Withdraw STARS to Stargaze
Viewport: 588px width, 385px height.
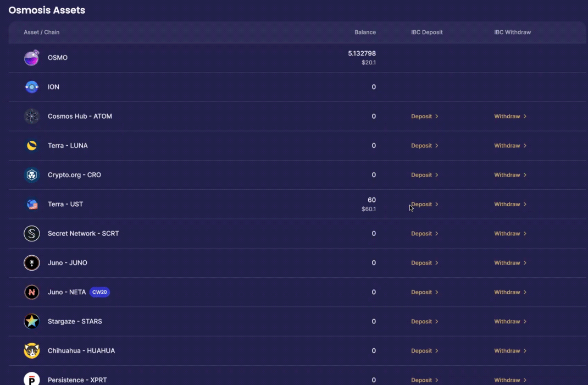pyautogui.click(x=511, y=321)
